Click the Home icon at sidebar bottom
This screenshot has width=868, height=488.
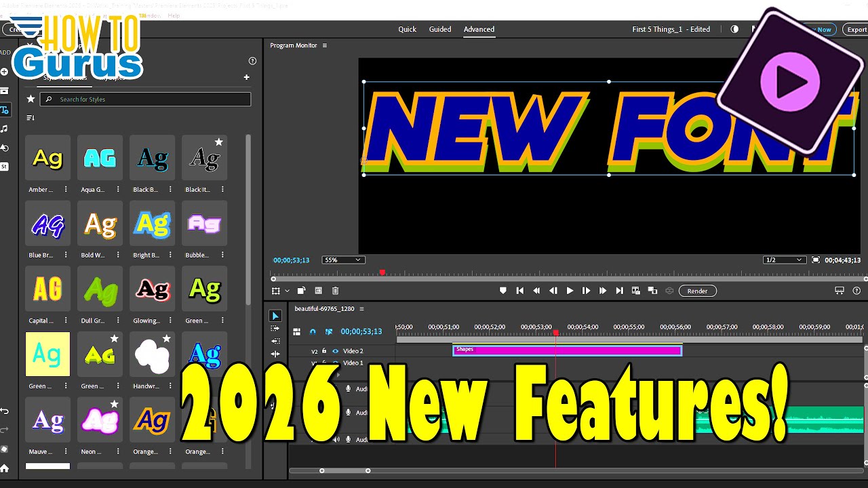[5, 468]
